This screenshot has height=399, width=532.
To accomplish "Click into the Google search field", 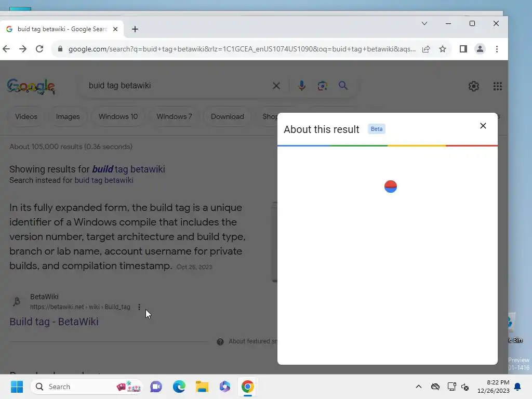I will click(x=177, y=86).
